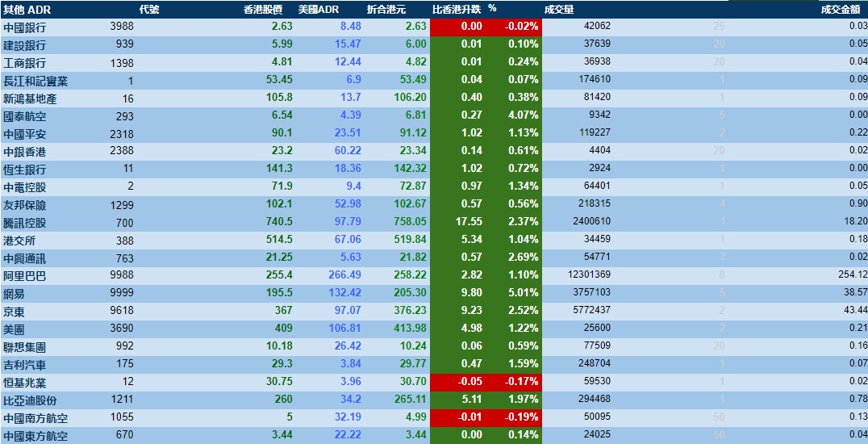
Task: Click the 成交量 column header
Action: coord(558,10)
